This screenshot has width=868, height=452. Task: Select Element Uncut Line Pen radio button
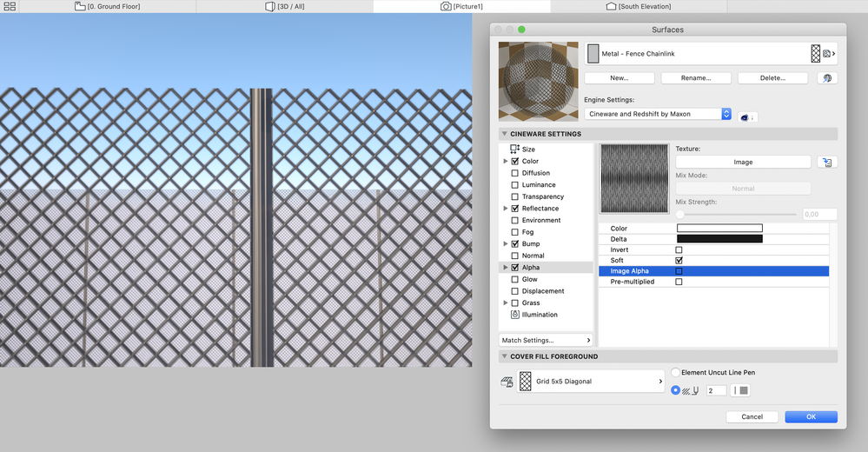tap(675, 372)
